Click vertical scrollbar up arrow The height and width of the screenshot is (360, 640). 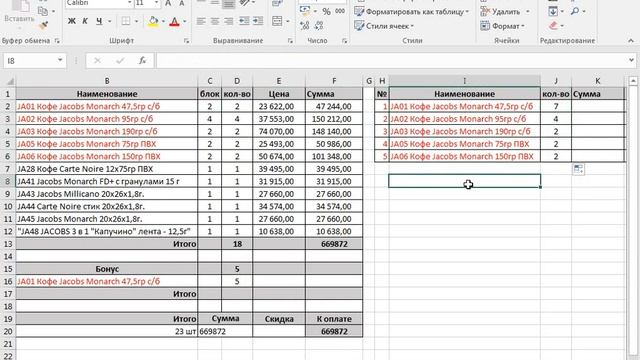633,81
